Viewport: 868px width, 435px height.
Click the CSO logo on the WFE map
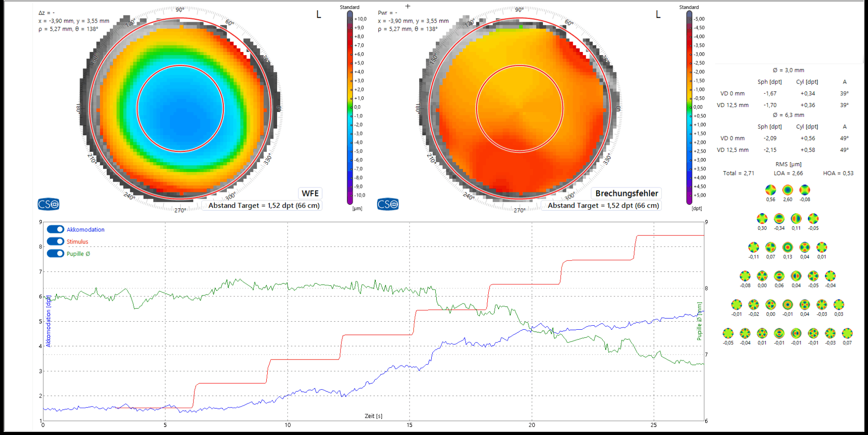tap(48, 204)
